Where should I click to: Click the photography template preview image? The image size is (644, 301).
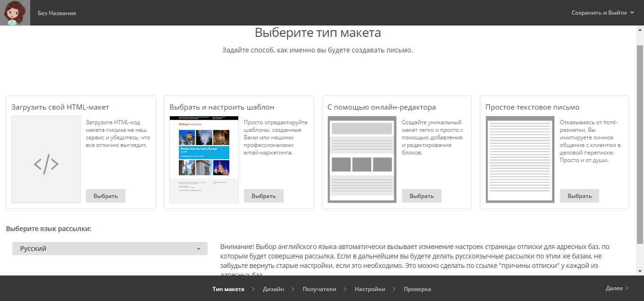click(x=204, y=160)
